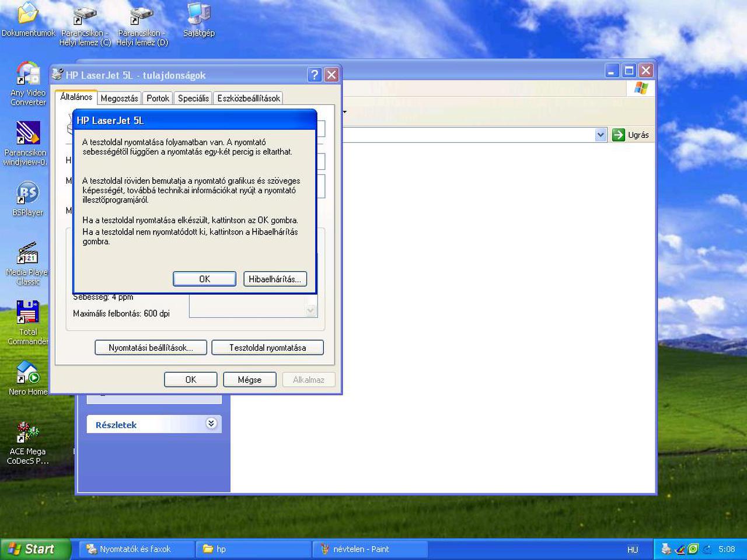Viewport: 747px width, 560px height.
Task: Switch to Nyomtatók és faxok taskbar item
Action: pos(135,549)
